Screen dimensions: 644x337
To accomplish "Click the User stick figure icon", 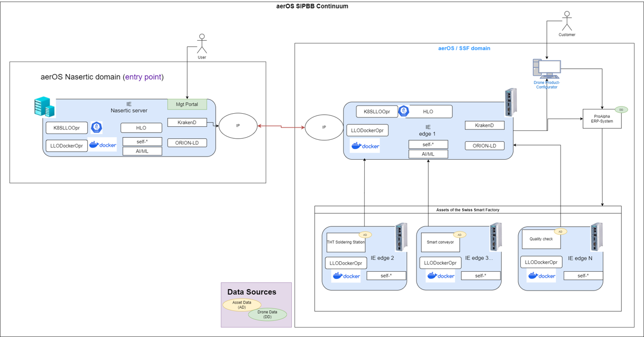I will tap(202, 43).
